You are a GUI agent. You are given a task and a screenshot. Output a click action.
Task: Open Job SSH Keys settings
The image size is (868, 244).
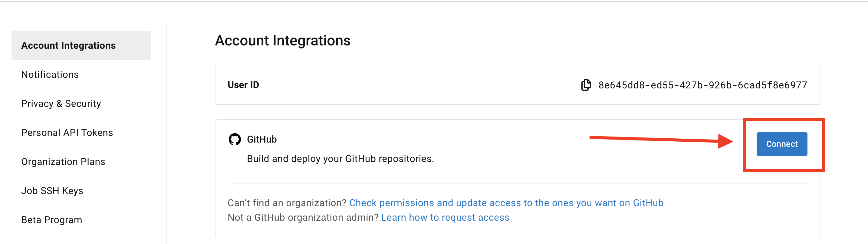coord(52,191)
